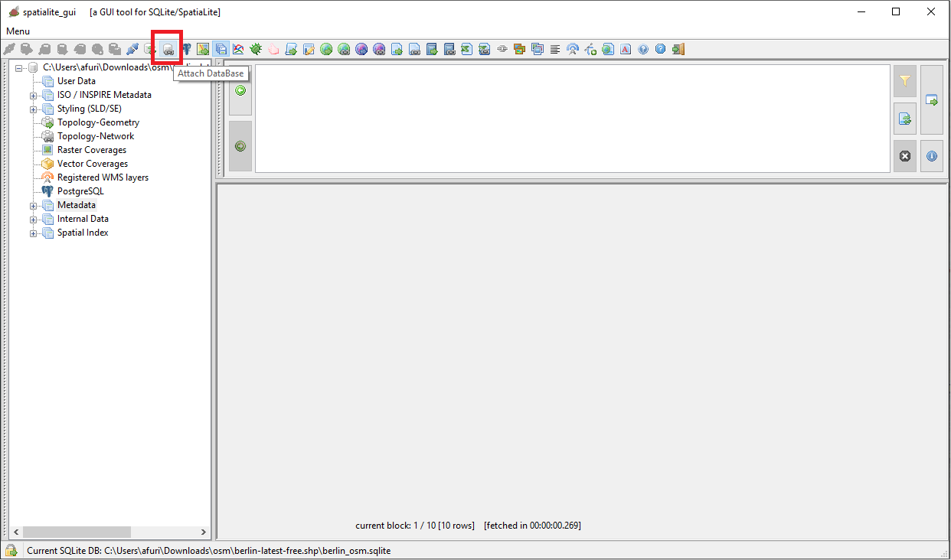Select User Data in the tree
The height and width of the screenshot is (560, 951).
click(77, 81)
